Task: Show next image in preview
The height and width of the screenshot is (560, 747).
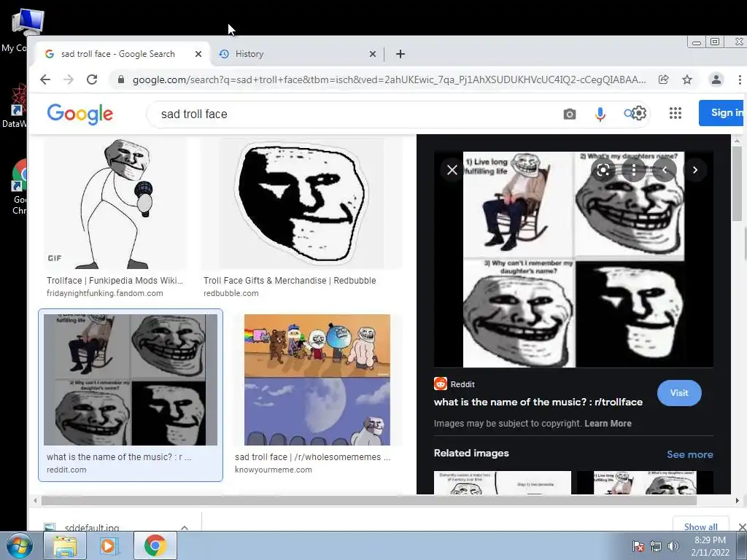Action: [695, 170]
